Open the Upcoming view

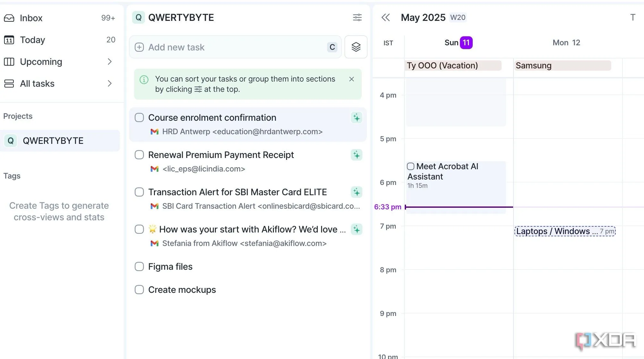pos(60,62)
